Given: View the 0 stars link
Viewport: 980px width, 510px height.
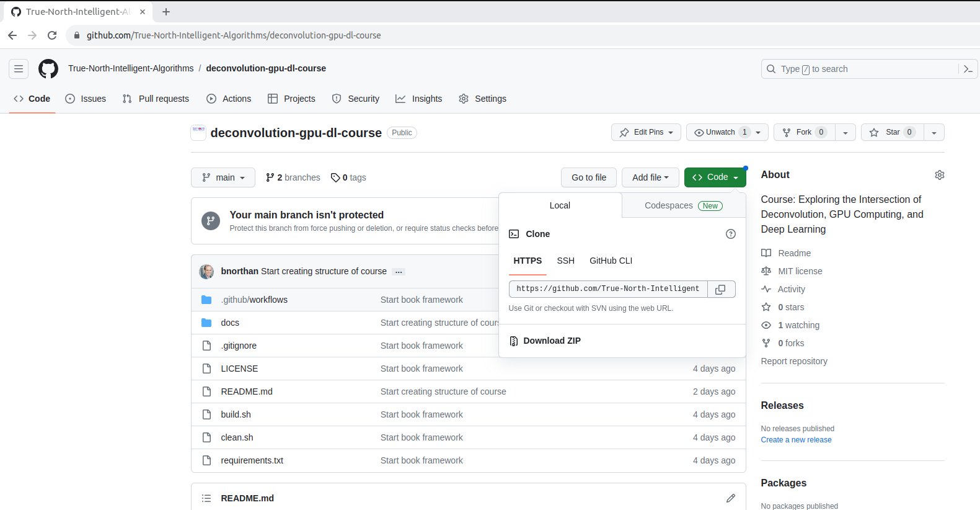Looking at the screenshot, I should pos(783,307).
